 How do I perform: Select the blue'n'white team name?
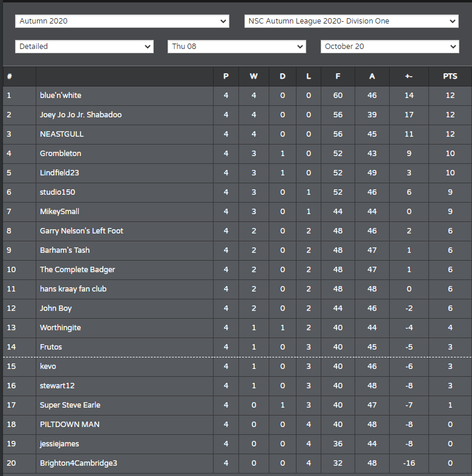(61, 96)
